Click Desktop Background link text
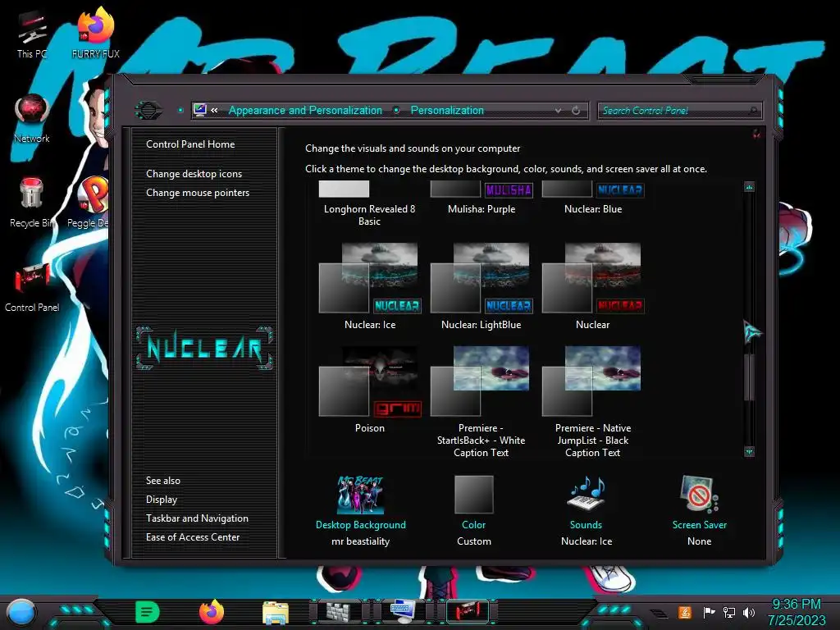The height and width of the screenshot is (630, 840). [x=361, y=525]
